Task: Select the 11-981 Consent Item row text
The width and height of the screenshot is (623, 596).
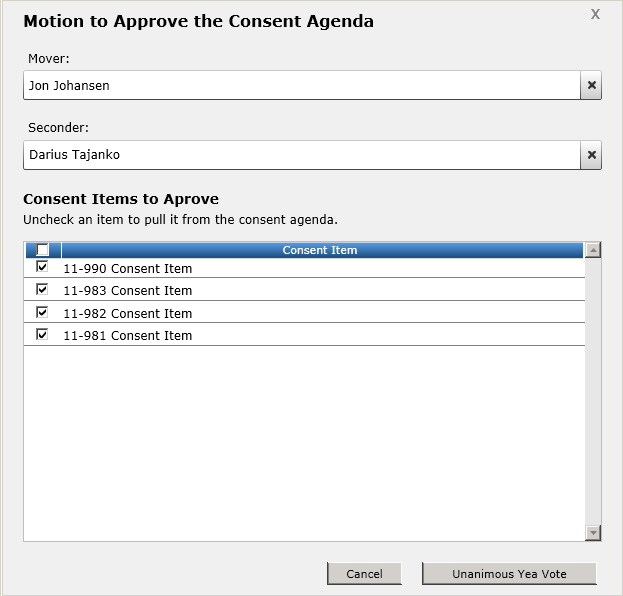Action: click(127, 336)
